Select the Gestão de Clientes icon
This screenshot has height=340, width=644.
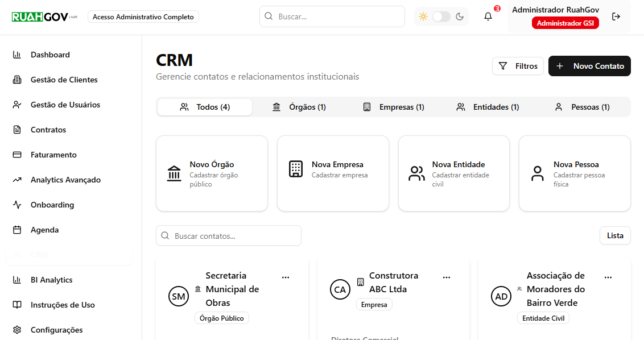(15, 80)
